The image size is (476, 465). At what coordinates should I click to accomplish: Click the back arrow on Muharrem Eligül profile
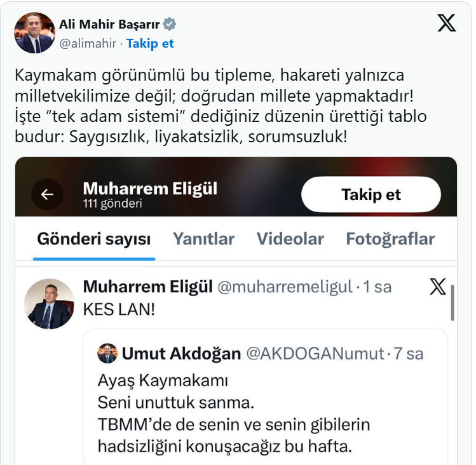click(47, 194)
